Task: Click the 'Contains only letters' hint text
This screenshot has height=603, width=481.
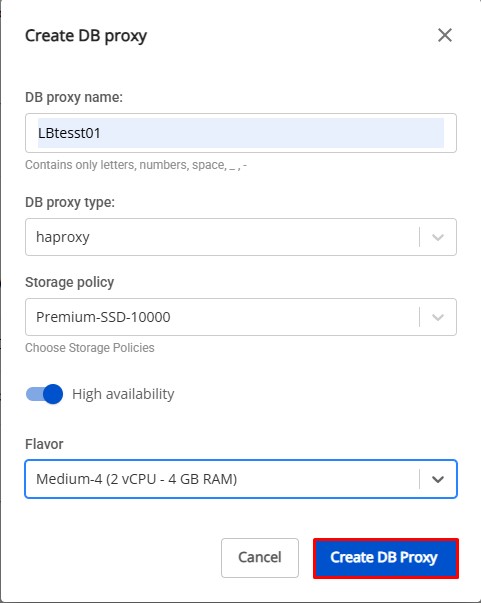Action: 136,165
